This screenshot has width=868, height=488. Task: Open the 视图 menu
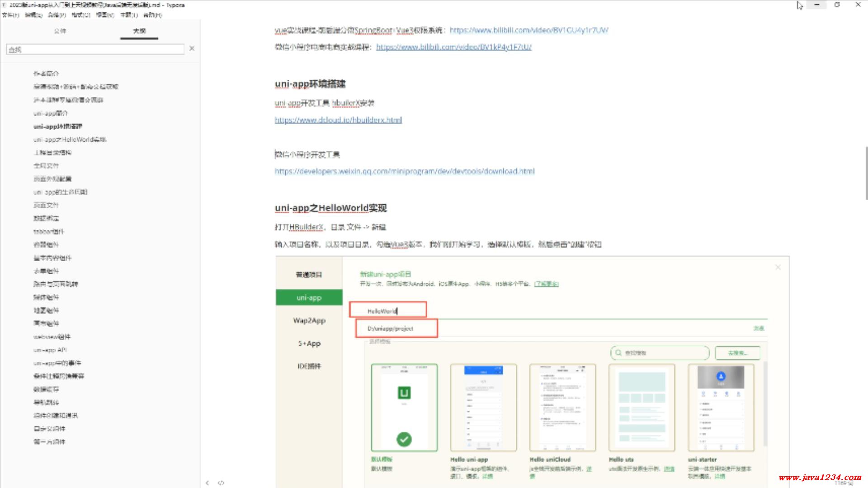(105, 15)
